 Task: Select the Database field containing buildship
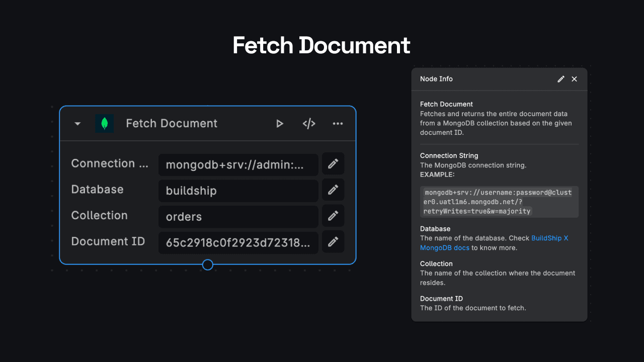tap(238, 191)
